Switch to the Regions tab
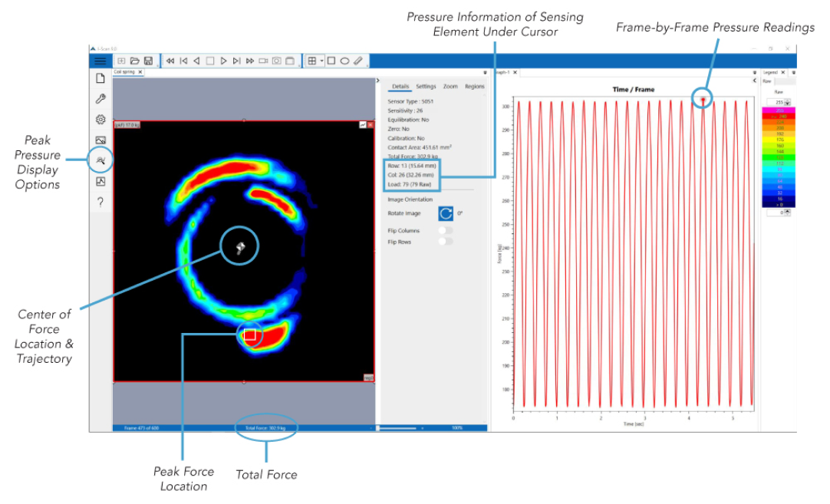830x504 pixels. (473, 86)
